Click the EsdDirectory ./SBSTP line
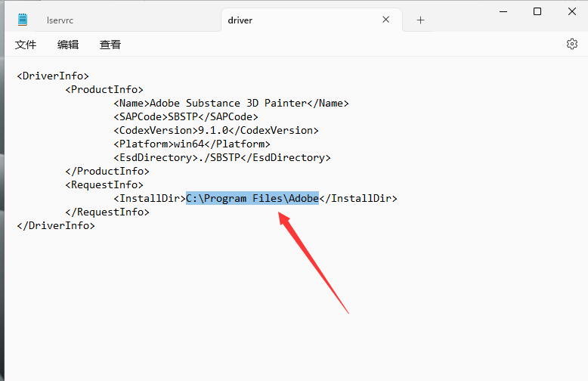The image size is (588, 381). pyautogui.click(x=222, y=157)
